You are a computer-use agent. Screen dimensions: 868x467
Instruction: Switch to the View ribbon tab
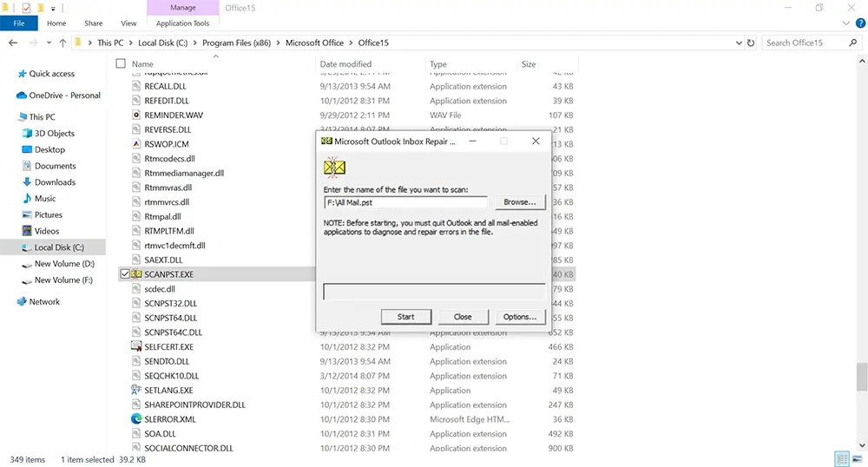[x=128, y=23]
